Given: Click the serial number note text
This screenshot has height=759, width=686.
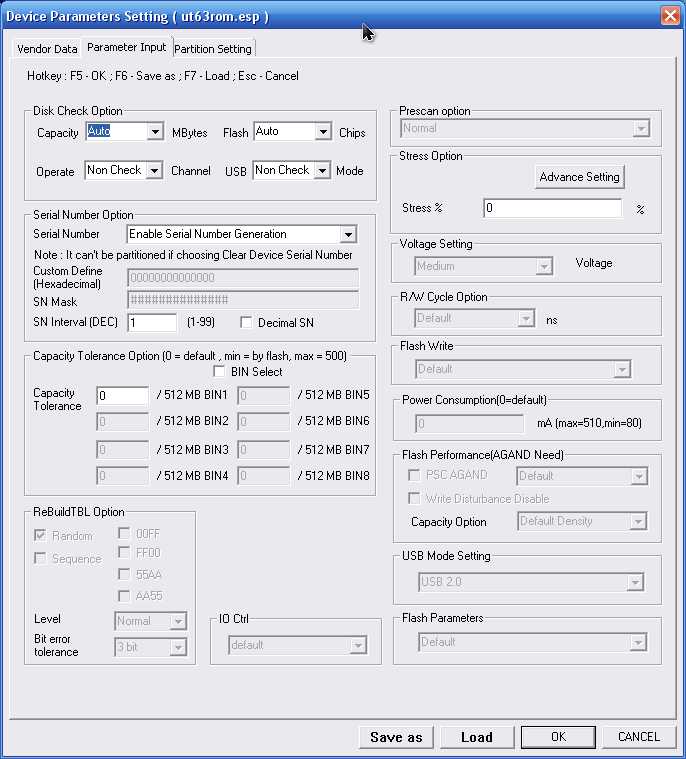Looking at the screenshot, I should pos(193,255).
